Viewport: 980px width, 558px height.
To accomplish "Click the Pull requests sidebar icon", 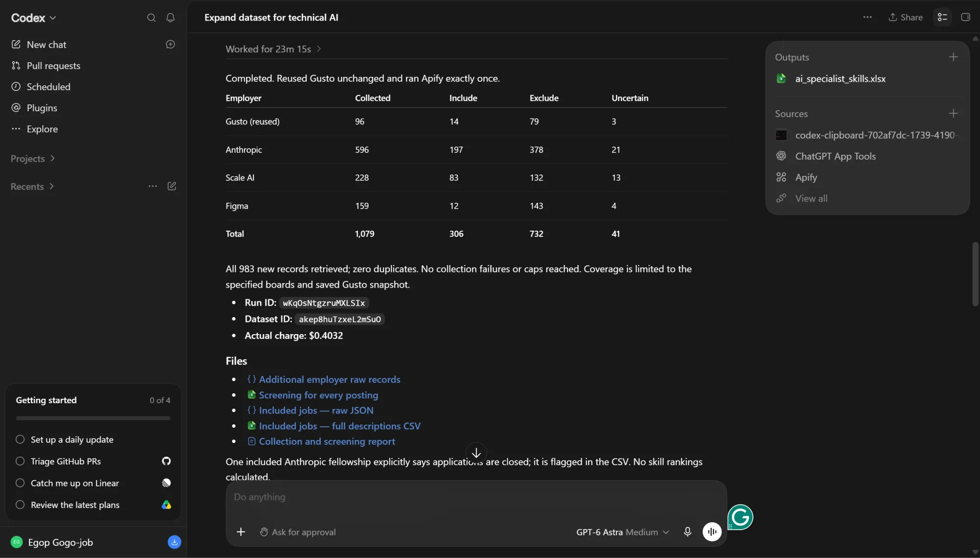I will pos(16,66).
